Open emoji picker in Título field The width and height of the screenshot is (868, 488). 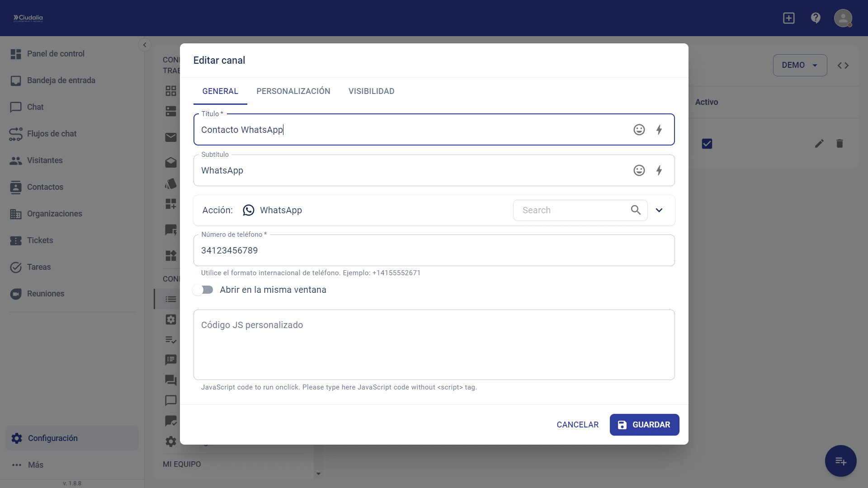coord(639,130)
